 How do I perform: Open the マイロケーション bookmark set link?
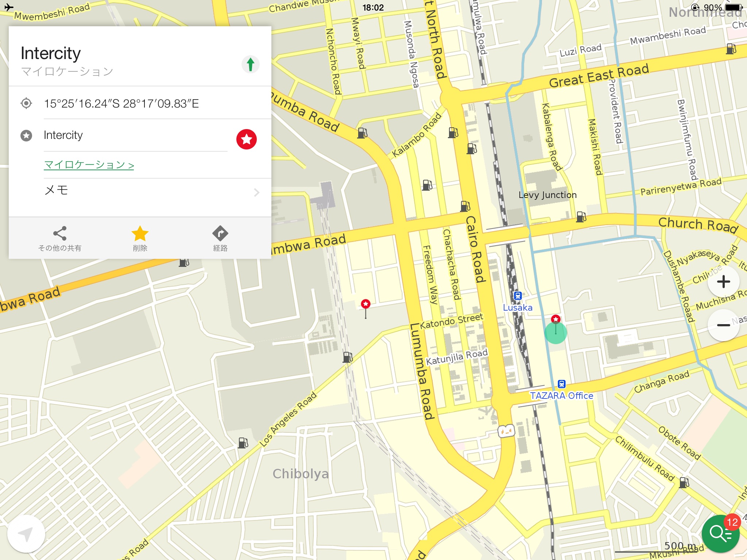[89, 165]
